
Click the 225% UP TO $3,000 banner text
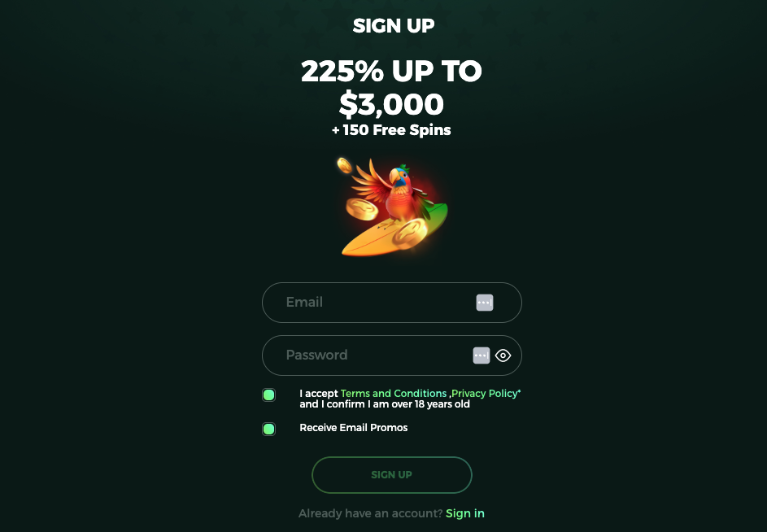point(391,88)
